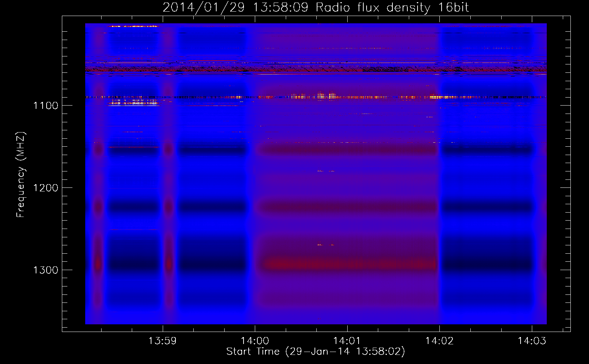589x364 pixels.
Task: Click the 13:59 time tick label
Action: (x=163, y=341)
